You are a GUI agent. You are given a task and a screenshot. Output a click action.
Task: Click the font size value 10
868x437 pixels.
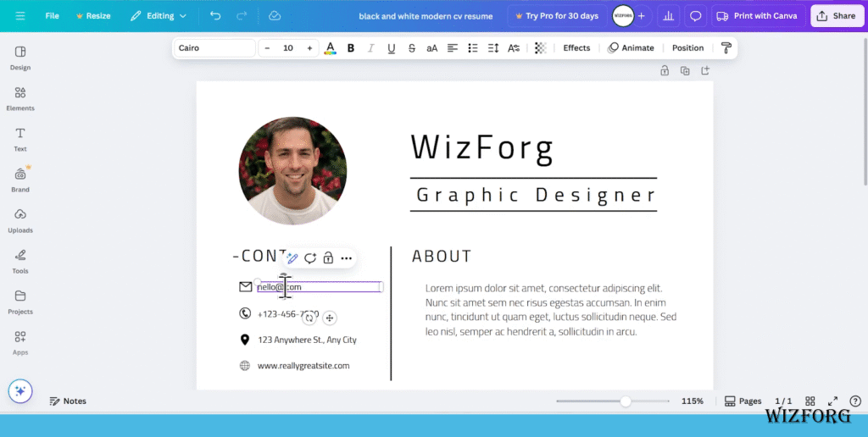click(288, 48)
